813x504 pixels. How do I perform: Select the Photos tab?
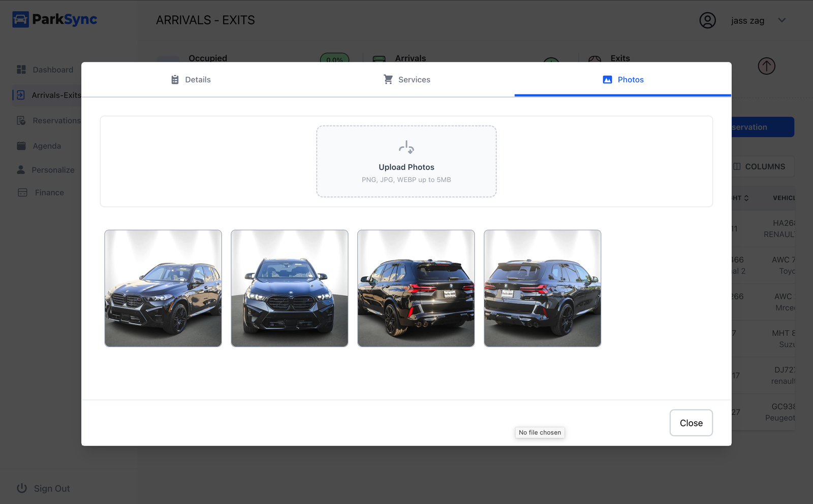pos(623,80)
